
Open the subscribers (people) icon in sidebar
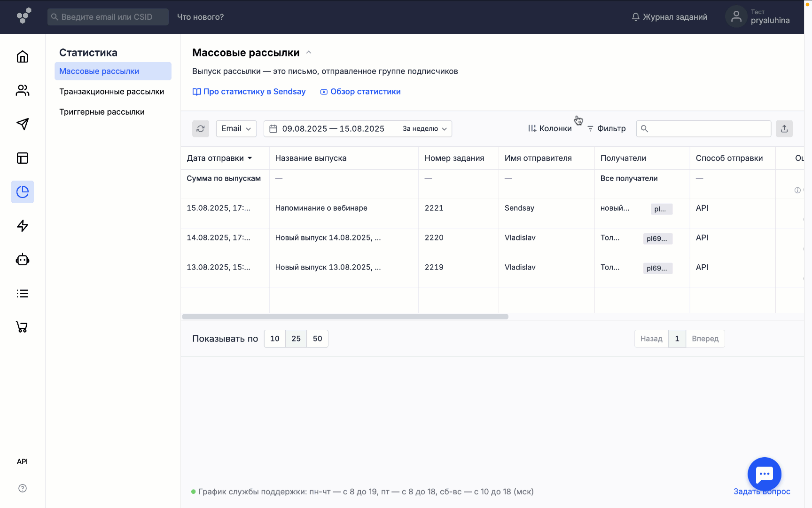(x=23, y=90)
